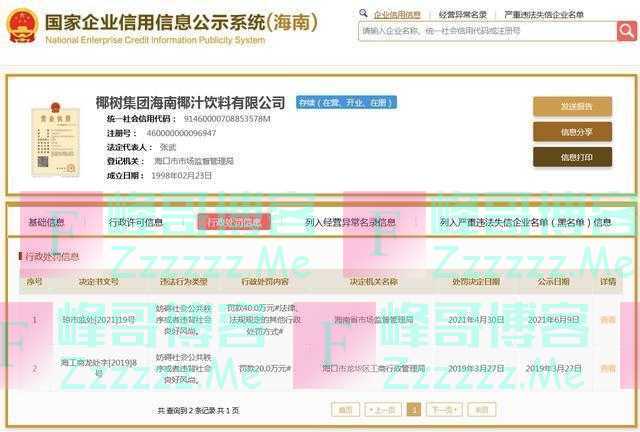The image size is (640, 432).
Task: Select the 经营异常名录 search tab
Action: click(x=462, y=15)
